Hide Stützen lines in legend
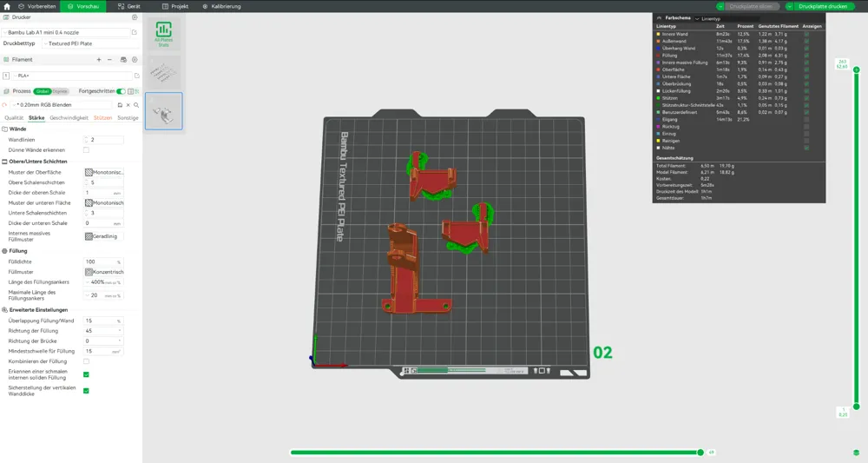 point(806,98)
